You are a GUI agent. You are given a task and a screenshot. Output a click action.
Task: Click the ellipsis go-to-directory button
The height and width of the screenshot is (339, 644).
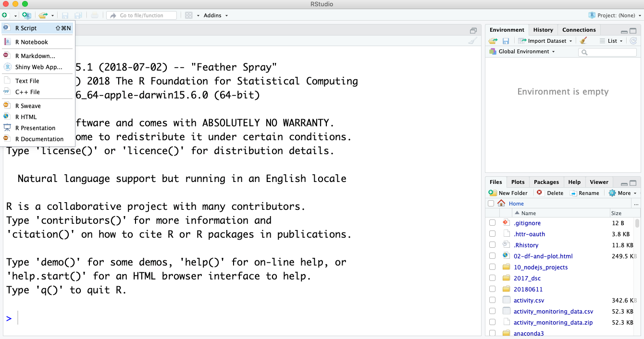(x=636, y=204)
